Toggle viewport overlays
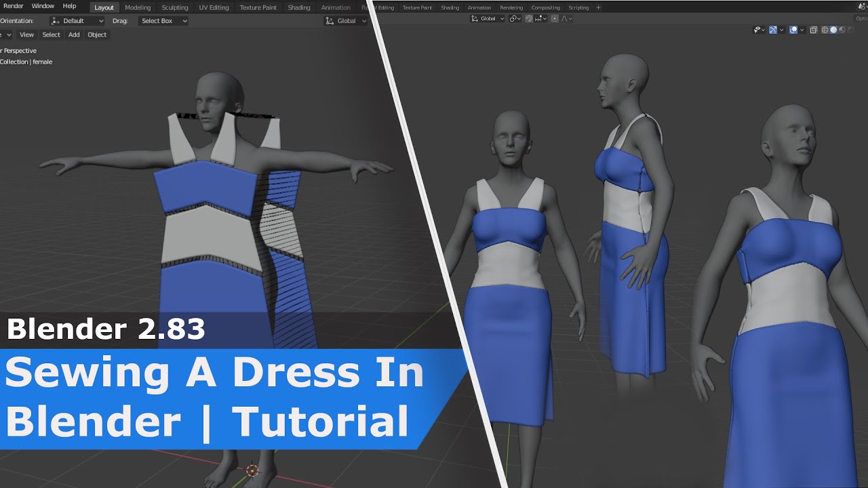868x488 pixels. tap(793, 30)
